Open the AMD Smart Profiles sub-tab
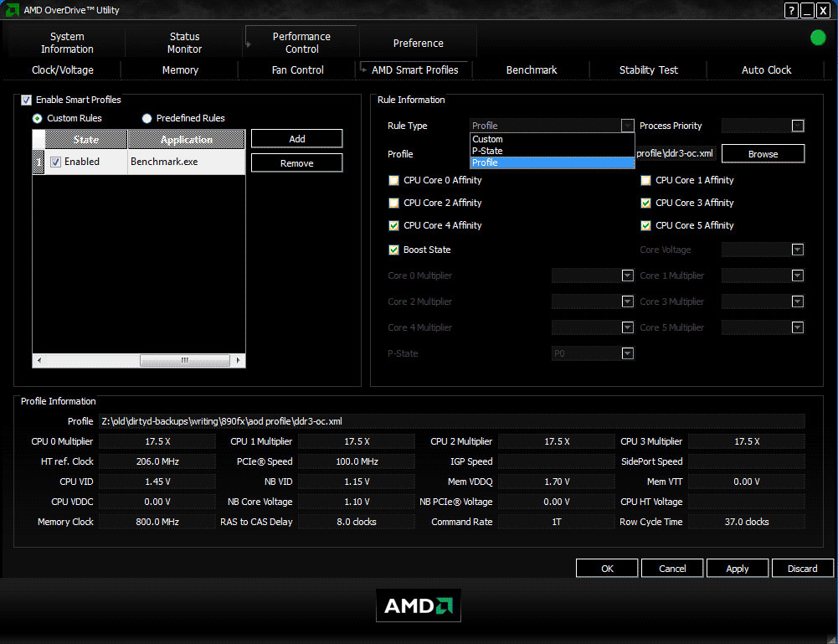Viewport: 838px width, 644px height. click(414, 70)
